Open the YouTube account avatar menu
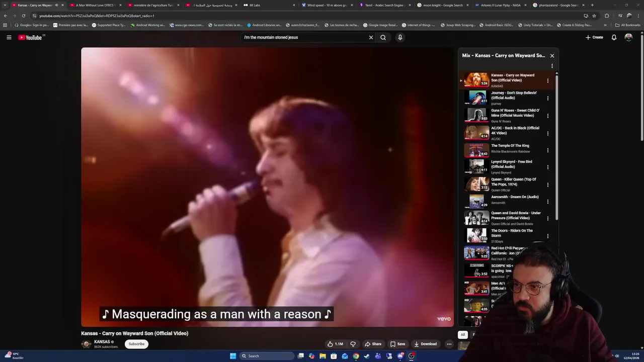Viewport: 644px width, 362px height. [628, 37]
